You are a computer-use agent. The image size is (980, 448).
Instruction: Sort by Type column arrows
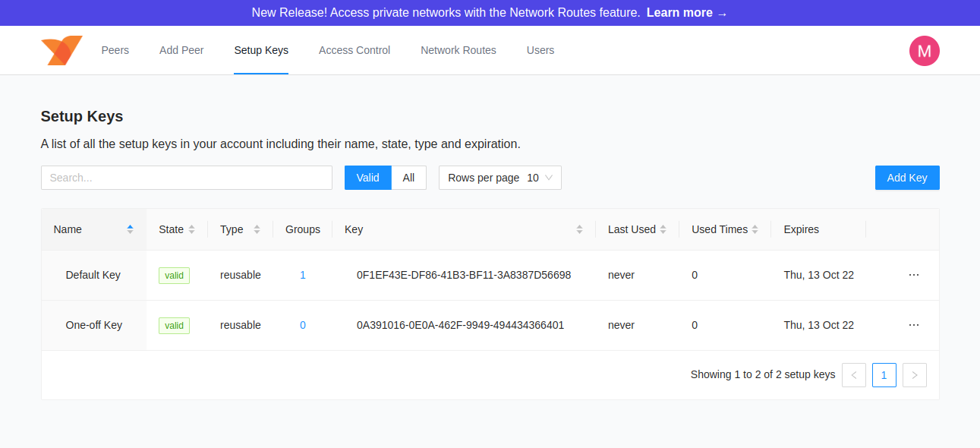pyautogui.click(x=257, y=229)
